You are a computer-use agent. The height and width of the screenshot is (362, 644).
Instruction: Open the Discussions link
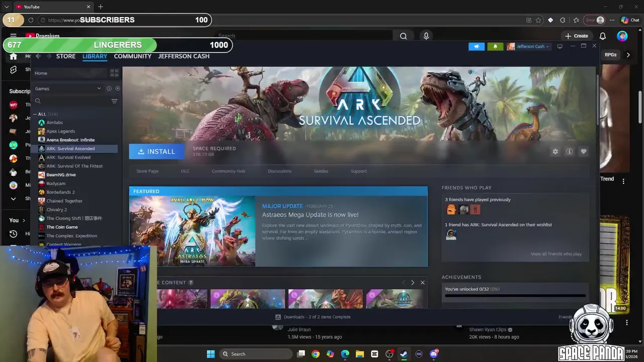(x=279, y=171)
